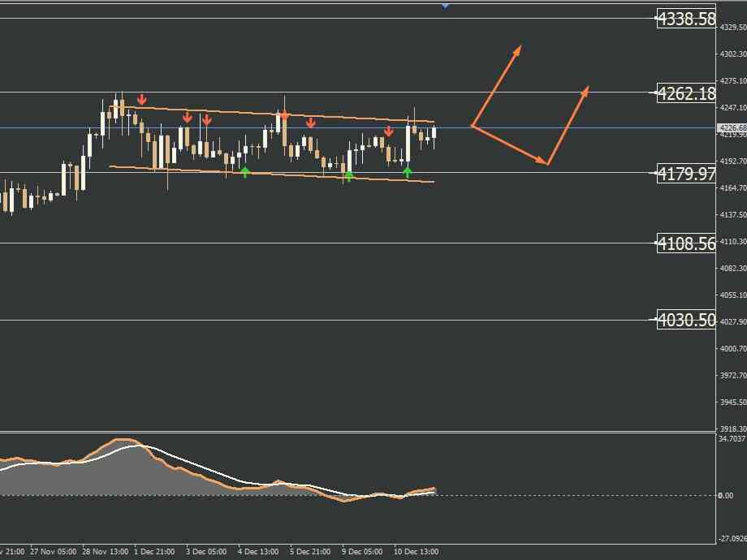Click the 1 Dec 21:00 time label

point(154,551)
